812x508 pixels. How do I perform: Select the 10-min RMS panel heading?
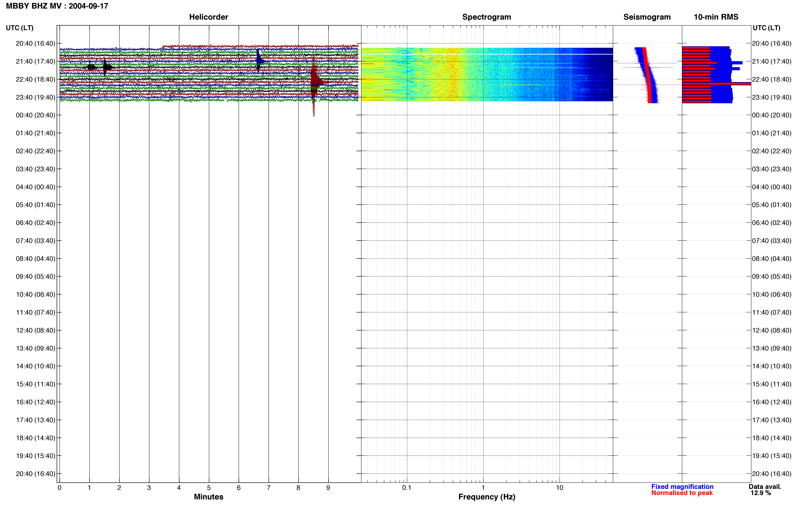point(716,17)
